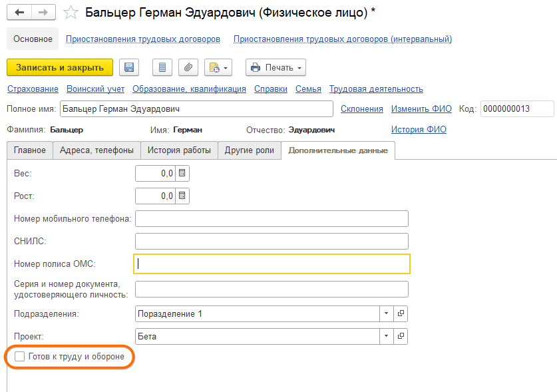Viewport: 557px width, 392px height.
Task: Click the bold patronymic text Эдуардович
Action: point(311,130)
